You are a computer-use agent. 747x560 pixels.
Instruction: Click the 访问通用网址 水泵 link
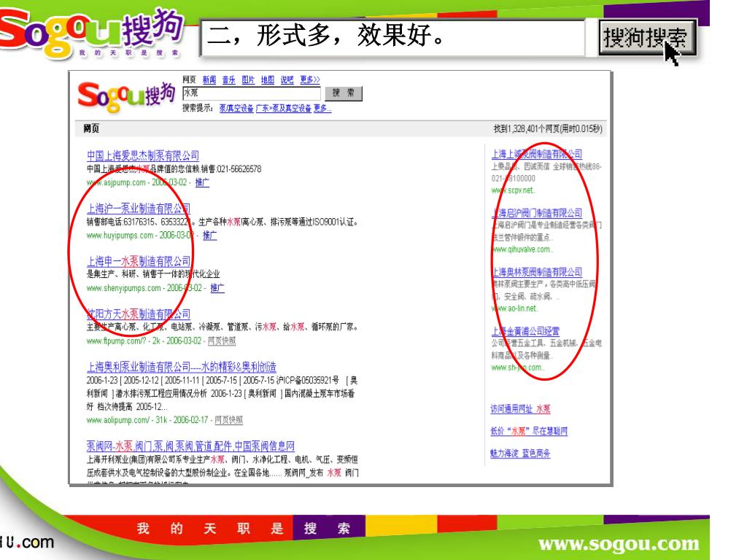tap(520, 408)
